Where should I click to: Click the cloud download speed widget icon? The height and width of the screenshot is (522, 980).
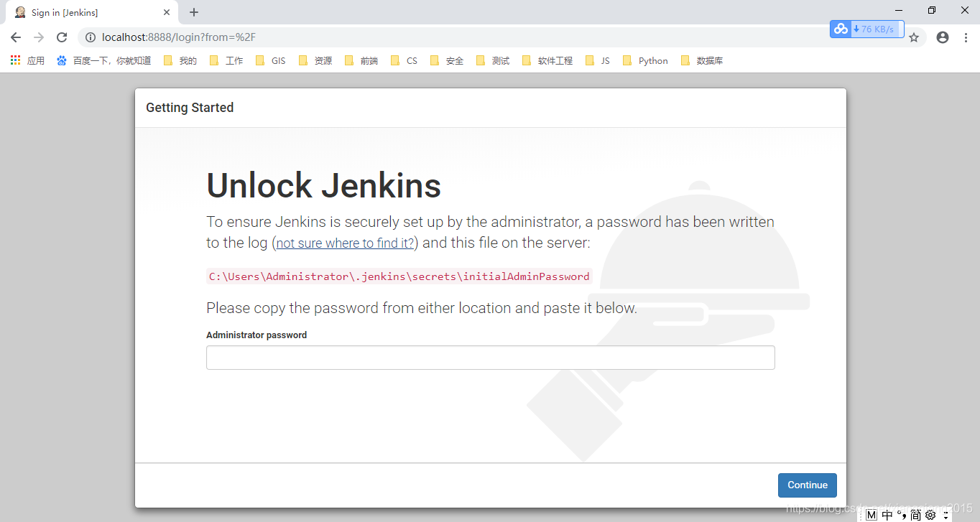point(841,29)
